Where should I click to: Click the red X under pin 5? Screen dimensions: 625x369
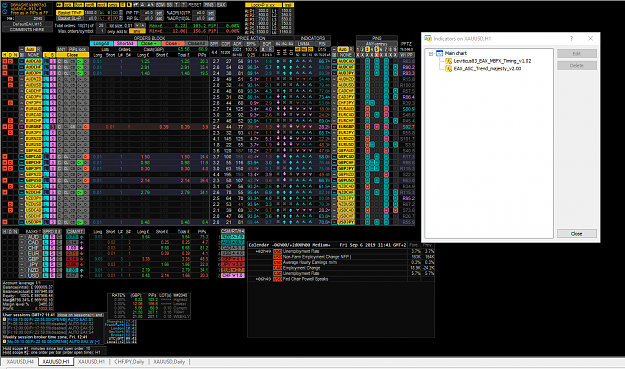tap(377, 55)
